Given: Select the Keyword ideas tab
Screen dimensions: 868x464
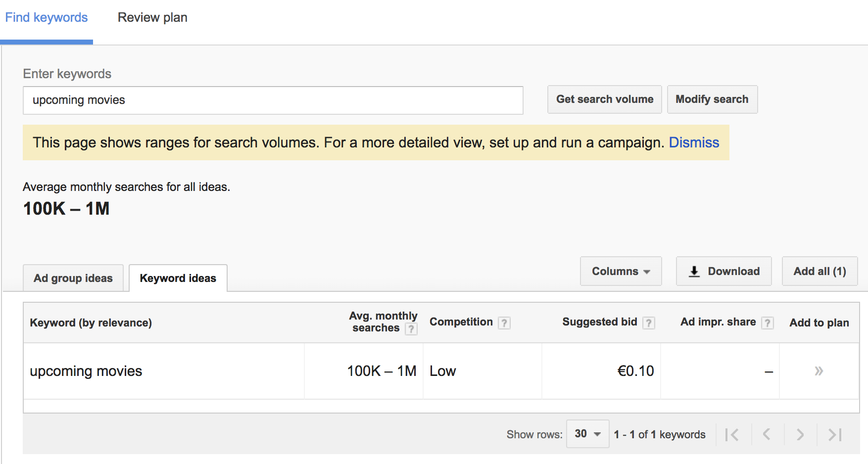Looking at the screenshot, I should tap(178, 278).
